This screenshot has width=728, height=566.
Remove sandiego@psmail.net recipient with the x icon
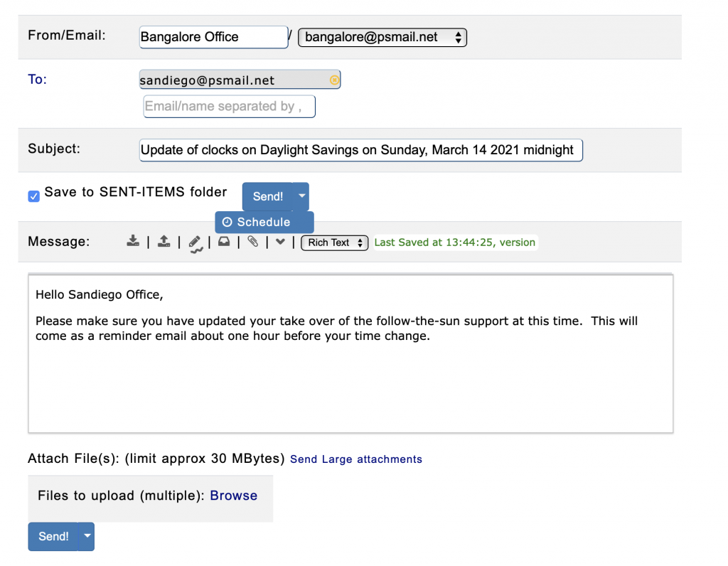334,80
